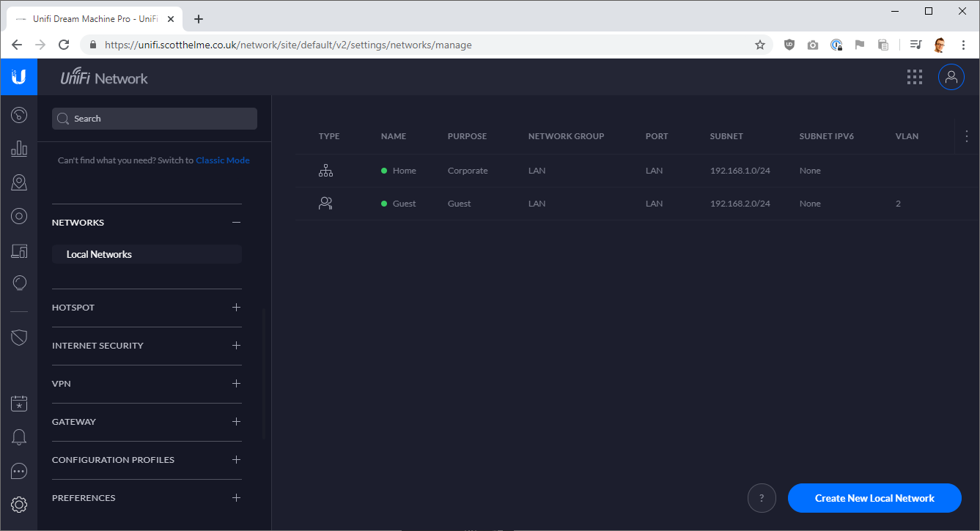
Task: Expand the VPN section
Action: 236,384
